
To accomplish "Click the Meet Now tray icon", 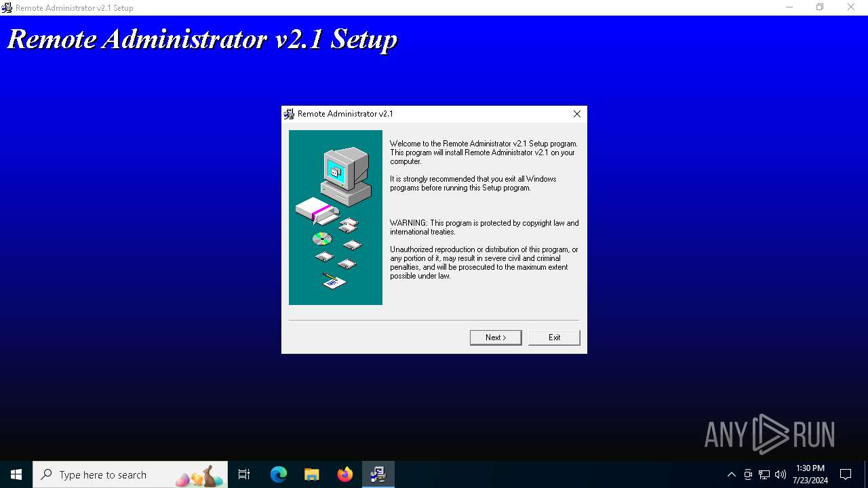I will [748, 474].
